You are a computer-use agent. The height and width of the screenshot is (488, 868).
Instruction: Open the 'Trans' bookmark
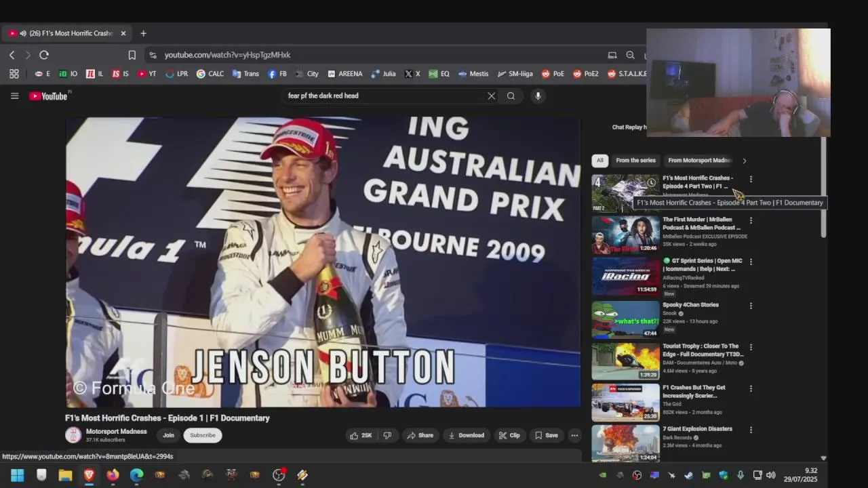(x=245, y=74)
